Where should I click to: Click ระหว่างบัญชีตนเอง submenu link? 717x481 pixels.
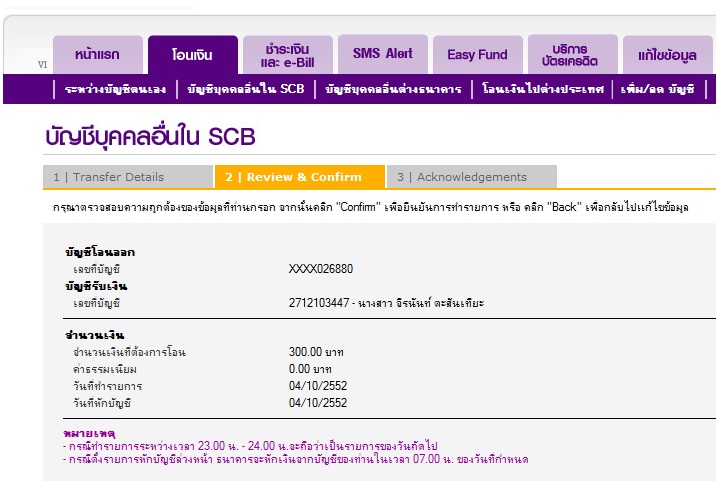[x=115, y=89]
